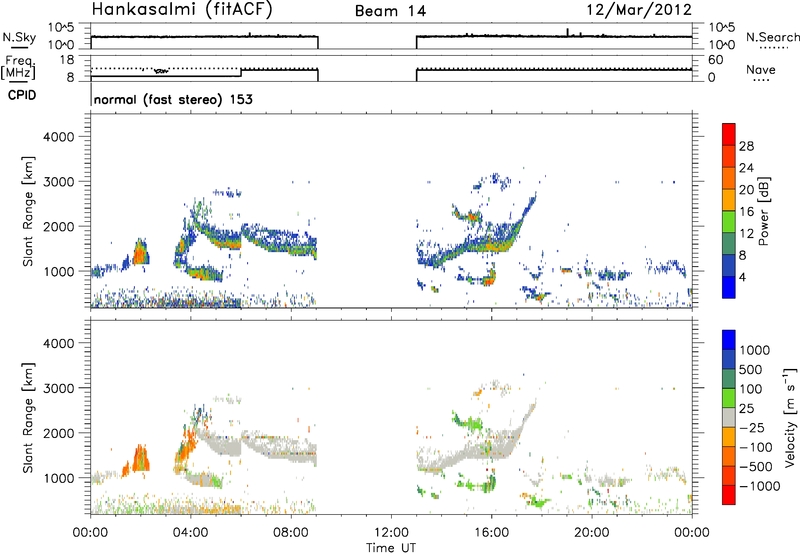Click the "3000" range tick on the power panel
This screenshot has height=554, width=800.
pos(58,182)
